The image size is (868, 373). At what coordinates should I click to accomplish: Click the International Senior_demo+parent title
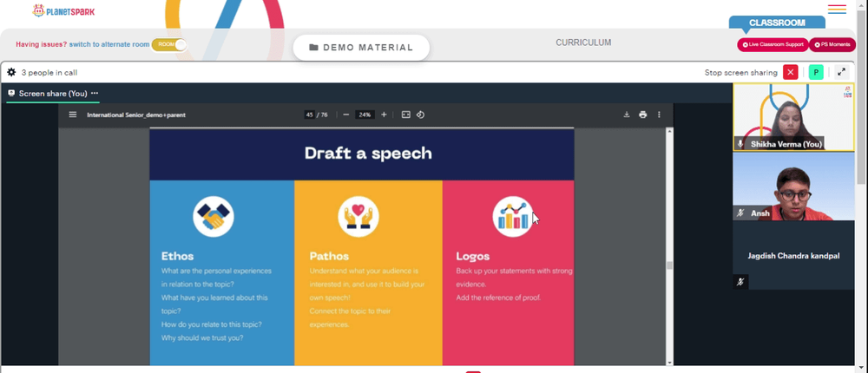(136, 115)
